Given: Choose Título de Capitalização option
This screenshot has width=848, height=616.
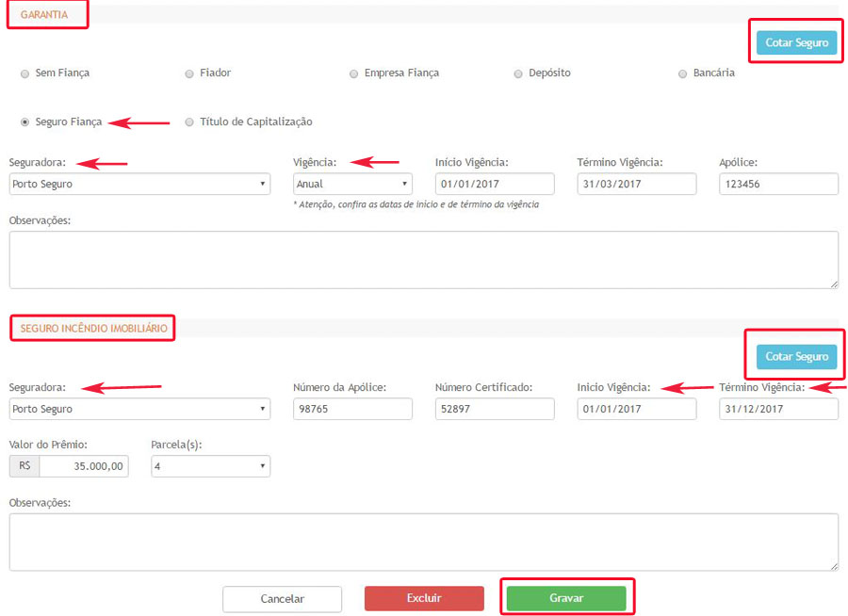Looking at the screenshot, I should click(x=189, y=122).
